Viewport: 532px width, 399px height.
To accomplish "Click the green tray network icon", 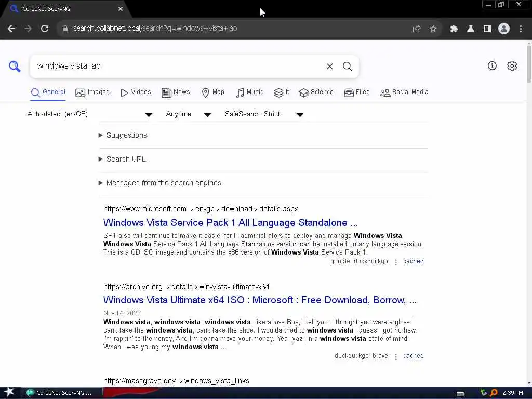I will (484, 393).
